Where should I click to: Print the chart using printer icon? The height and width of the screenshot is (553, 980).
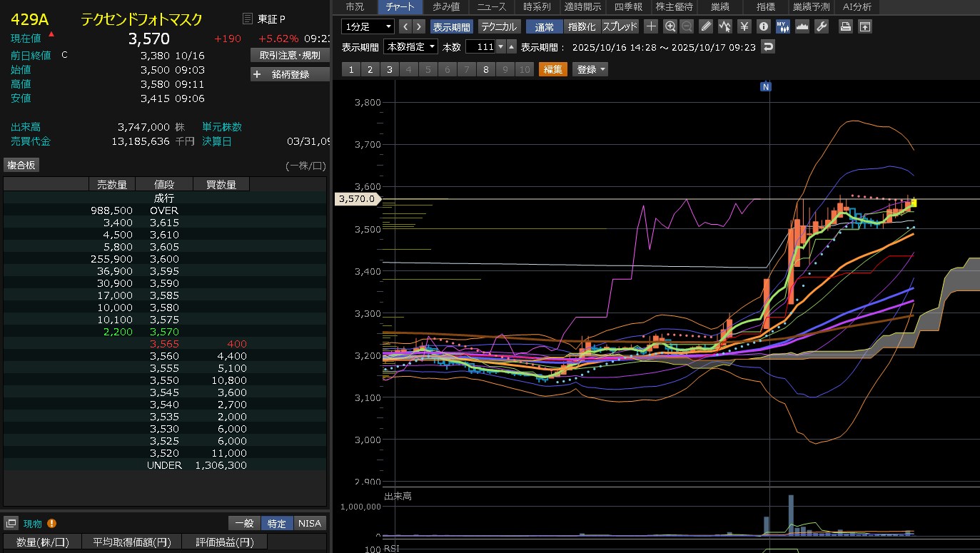pyautogui.click(x=845, y=26)
